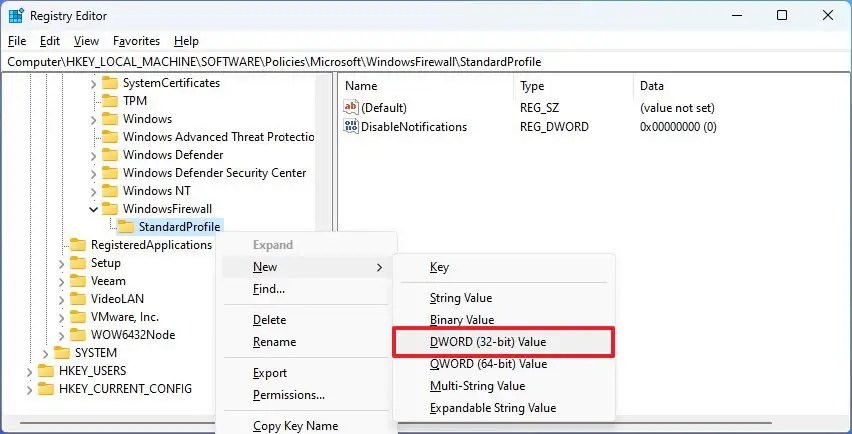852x434 pixels.
Task: Select QWORD (64-bit) Value
Action: pyautogui.click(x=504, y=364)
